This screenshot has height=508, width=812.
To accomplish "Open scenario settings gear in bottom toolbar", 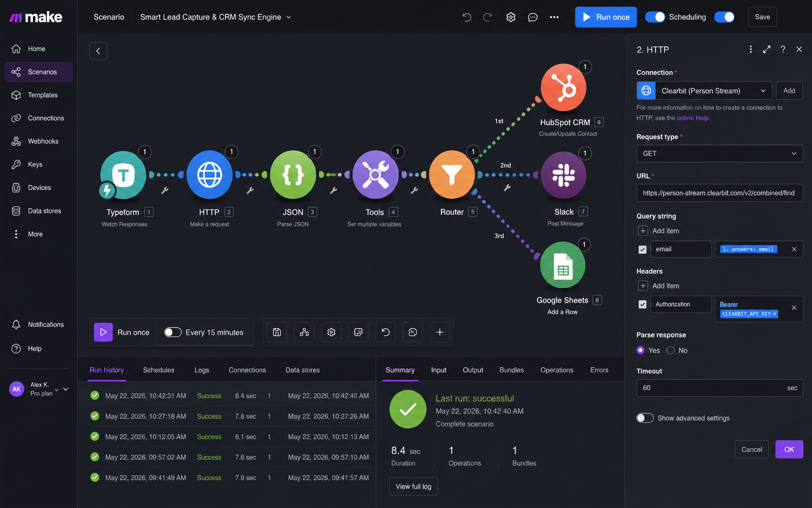I will pos(331,332).
